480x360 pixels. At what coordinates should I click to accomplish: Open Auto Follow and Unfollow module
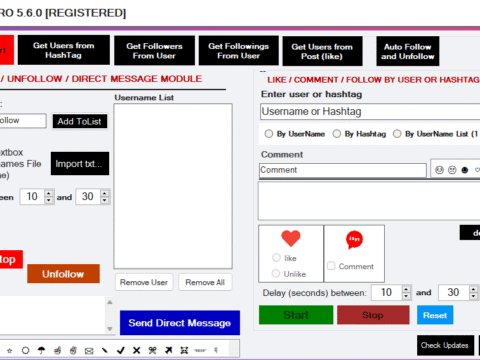tap(408, 51)
